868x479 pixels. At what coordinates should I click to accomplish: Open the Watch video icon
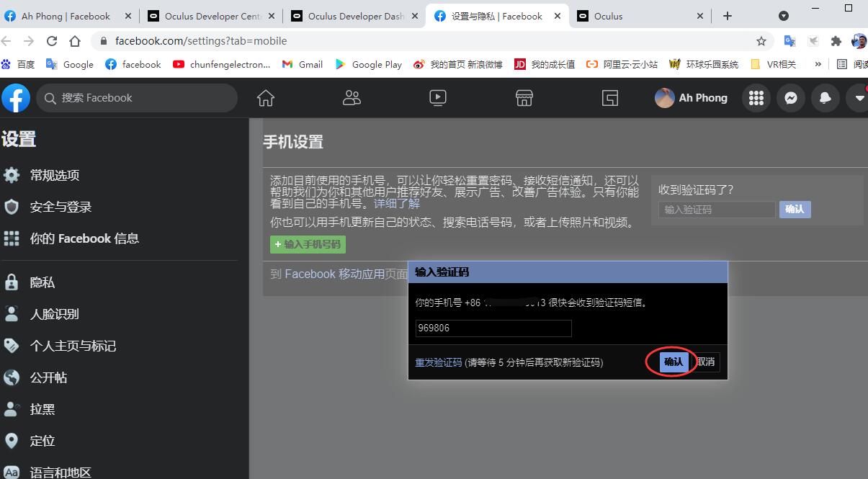[x=438, y=98]
